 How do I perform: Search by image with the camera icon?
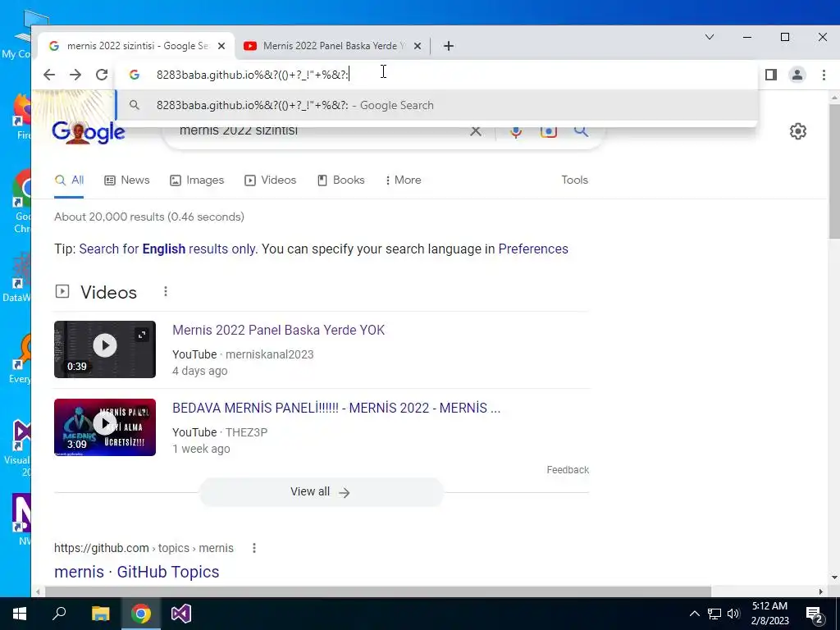pos(549,131)
